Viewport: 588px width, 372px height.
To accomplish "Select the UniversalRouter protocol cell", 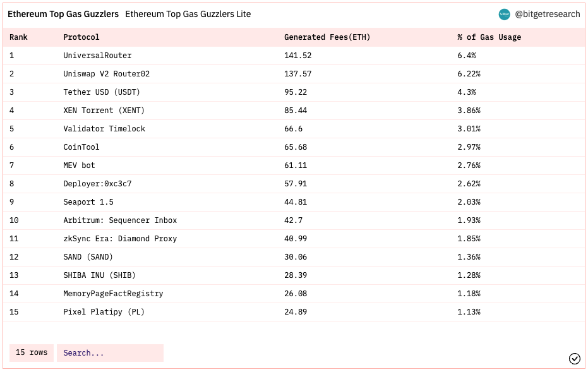I will click(97, 56).
